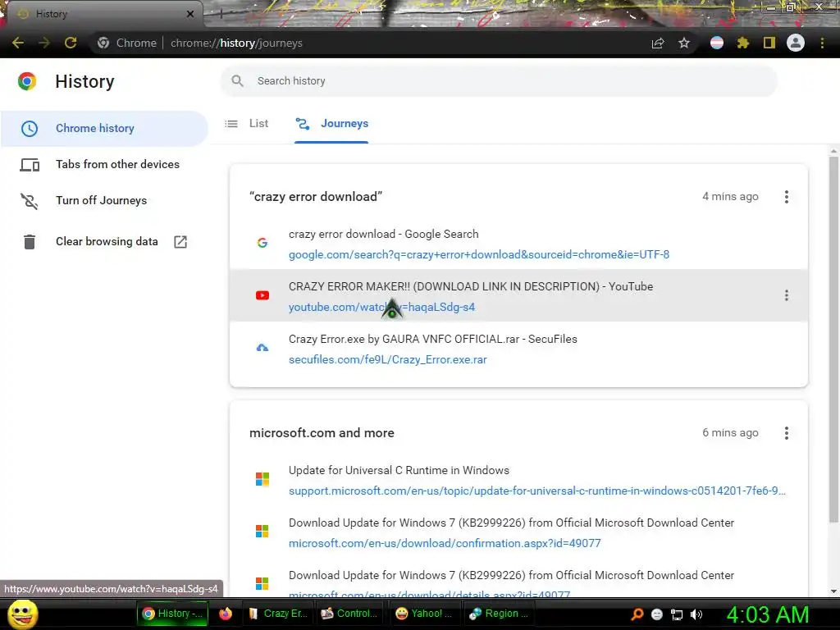Click the SecuFiles cloud favicon
The image size is (840, 630).
[x=262, y=348]
